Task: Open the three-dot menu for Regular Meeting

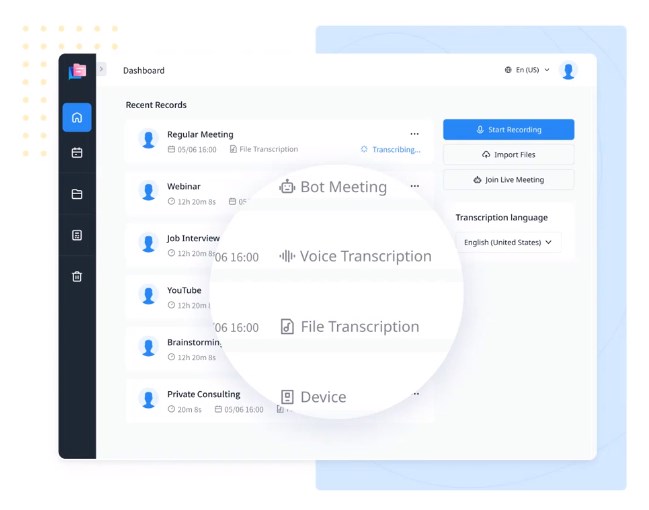Action: coord(414,134)
